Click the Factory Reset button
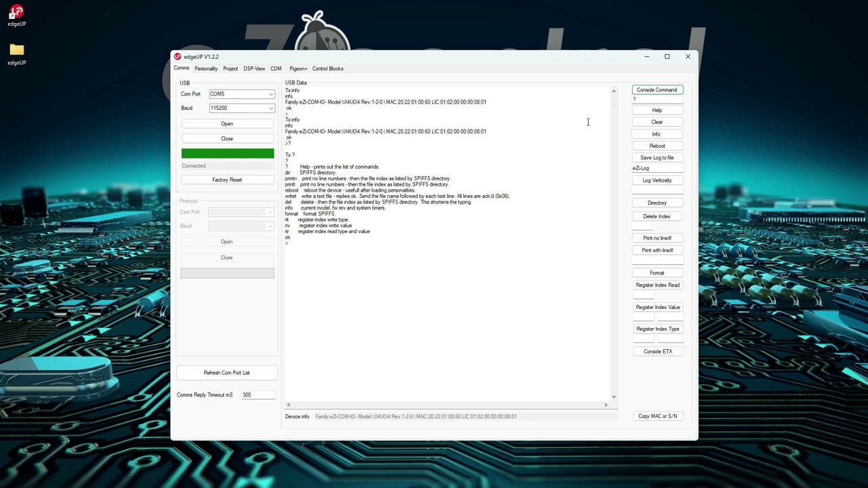Screen dimensions: 868x488 point(227,180)
